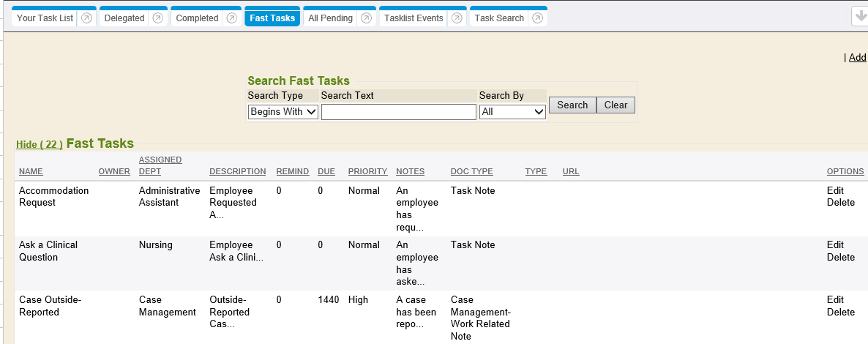The height and width of the screenshot is (344, 868).
Task: Edit the Accommodation Request task
Action: tap(835, 190)
